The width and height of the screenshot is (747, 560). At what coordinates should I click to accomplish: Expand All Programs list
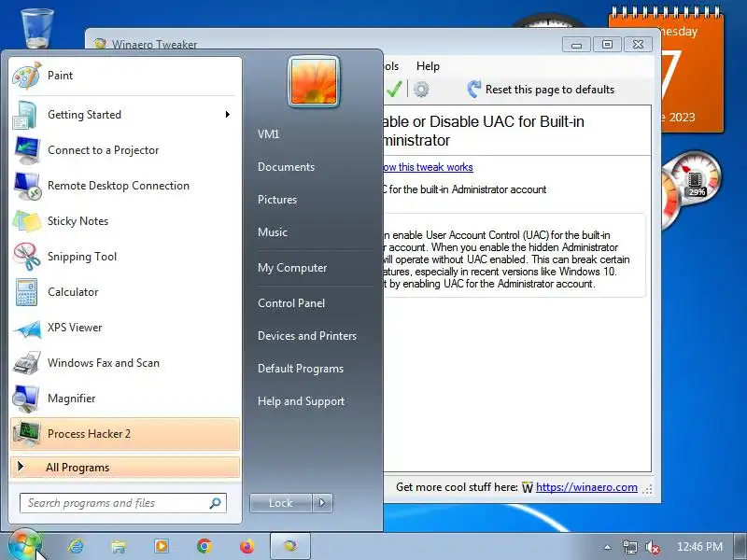click(x=125, y=468)
